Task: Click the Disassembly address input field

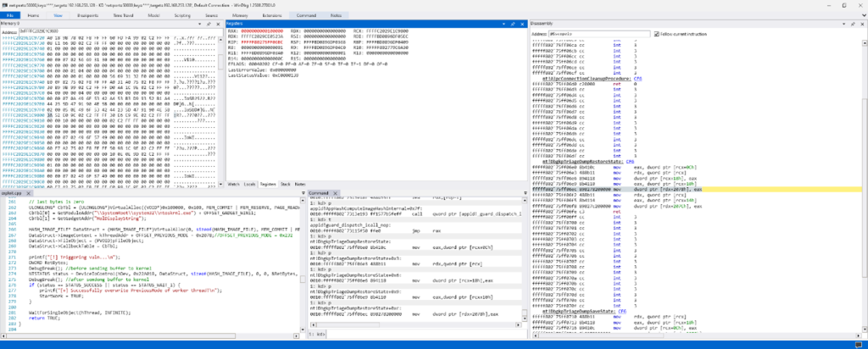Action: [598, 33]
